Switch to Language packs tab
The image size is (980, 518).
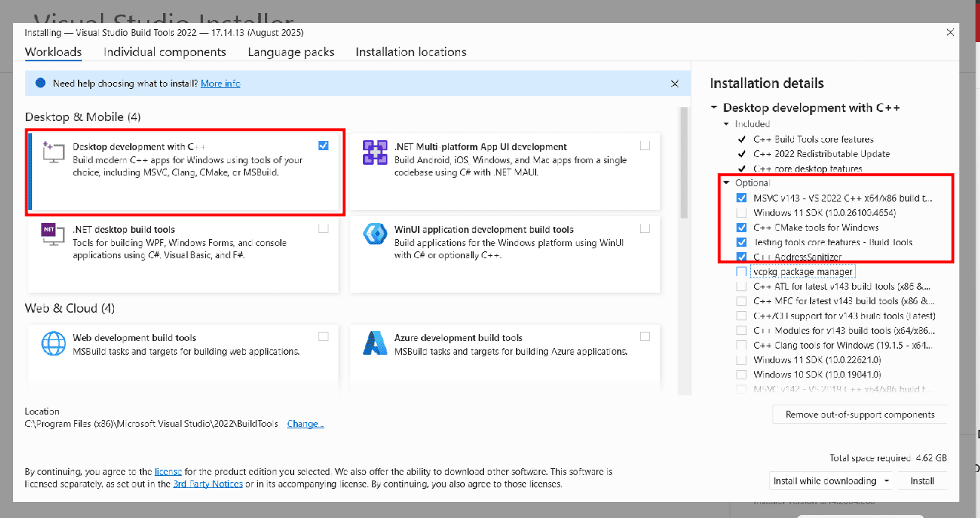pyautogui.click(x=291, y=52)
